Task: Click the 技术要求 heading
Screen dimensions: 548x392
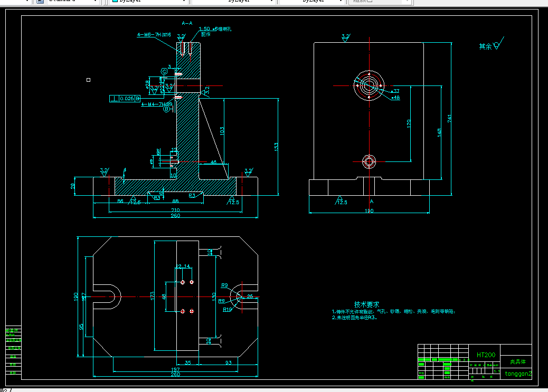Action: (366, 304)
